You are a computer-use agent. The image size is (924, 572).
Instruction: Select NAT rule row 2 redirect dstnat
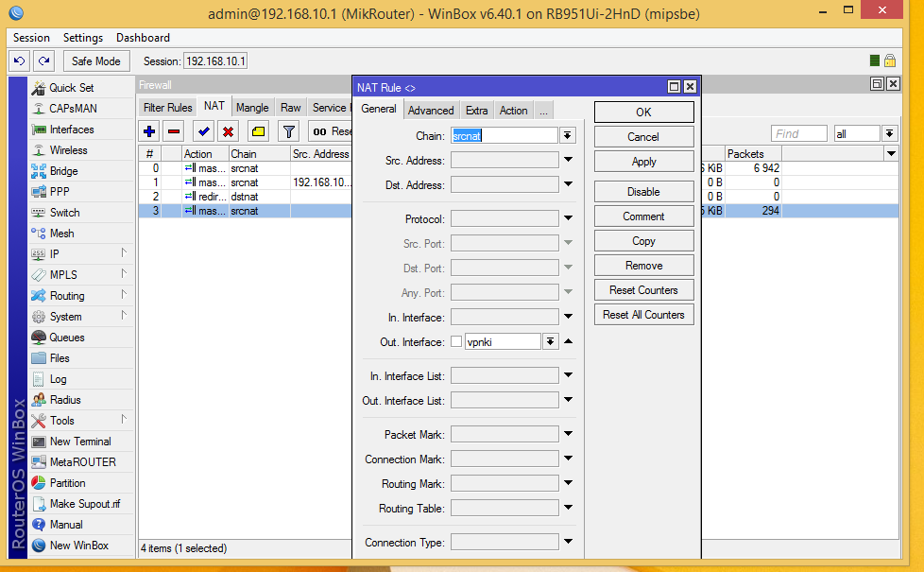pos(245,197)
